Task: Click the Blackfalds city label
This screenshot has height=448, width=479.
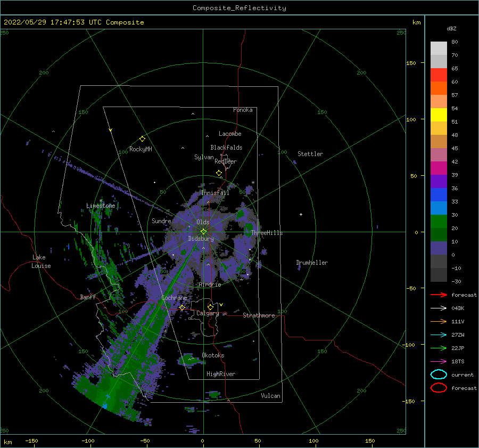Action: [x=226, y=148]
